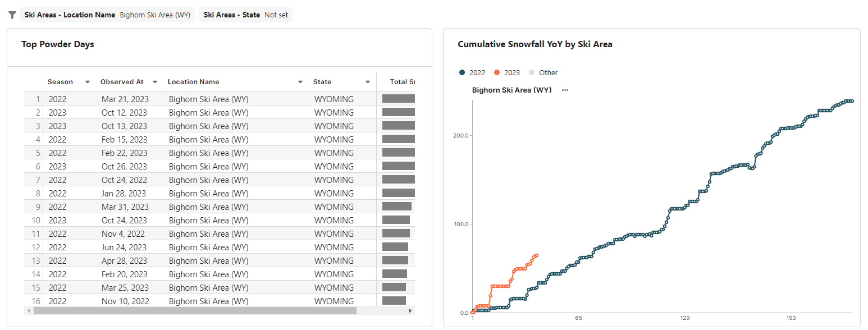Select the Mar 21, 2023 cell

click(125, 99)
